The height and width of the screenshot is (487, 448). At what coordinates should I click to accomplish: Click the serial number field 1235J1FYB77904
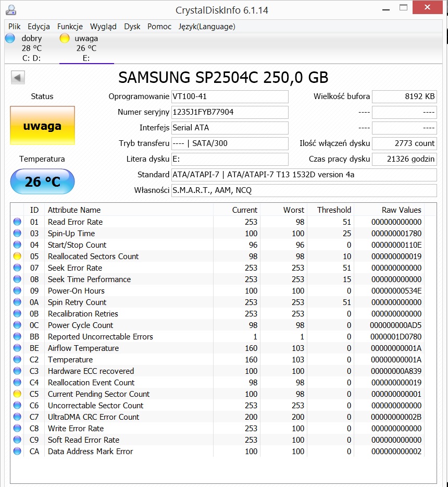click(230, 112)
